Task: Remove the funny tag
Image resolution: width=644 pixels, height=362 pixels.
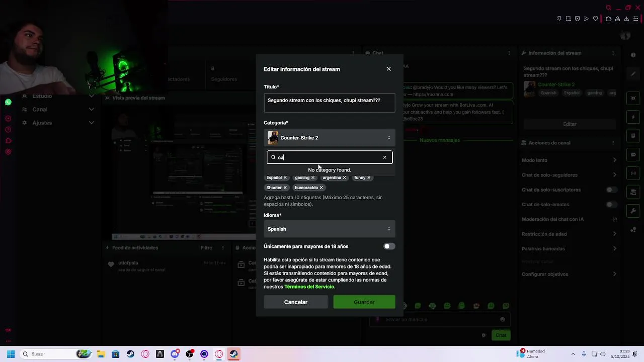Action: (x=369, y=177)
